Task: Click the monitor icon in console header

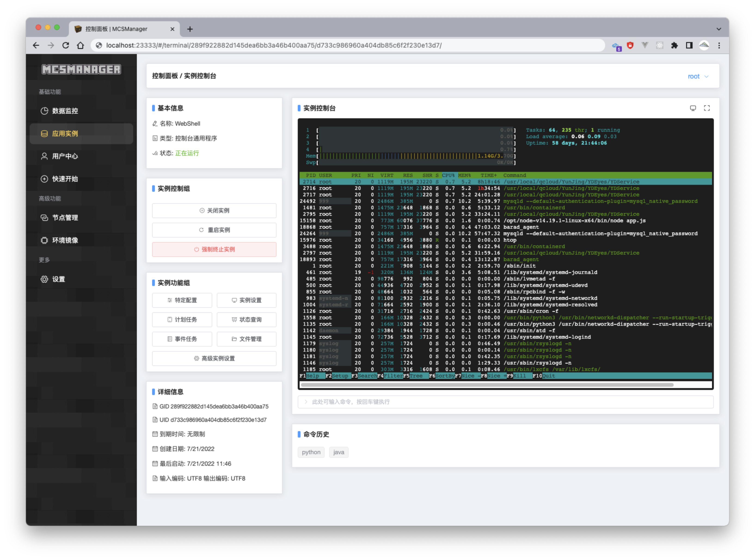Action: pyautogui.click(x=693, y=108)
